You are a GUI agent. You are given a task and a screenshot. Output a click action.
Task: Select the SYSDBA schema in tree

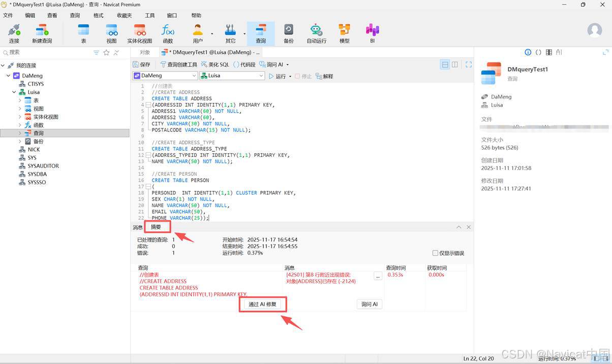click(x=37, y=174)
